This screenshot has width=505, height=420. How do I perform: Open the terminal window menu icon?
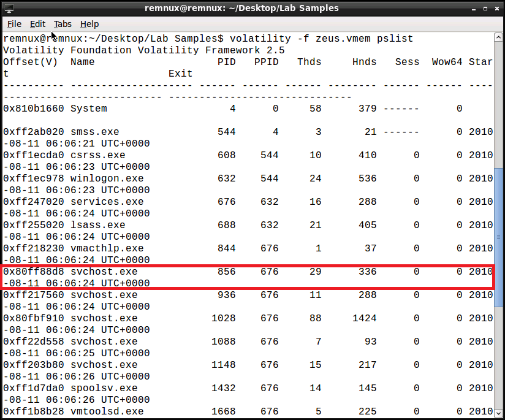click(9, 8)
